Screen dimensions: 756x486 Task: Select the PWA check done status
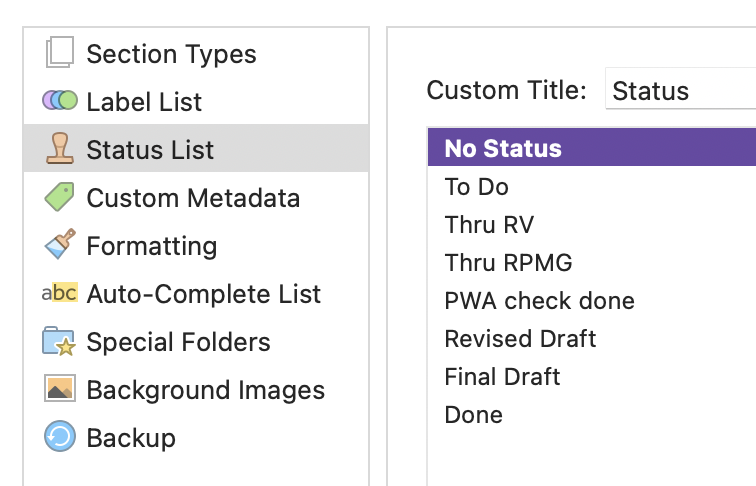click(x=592, y=300)
